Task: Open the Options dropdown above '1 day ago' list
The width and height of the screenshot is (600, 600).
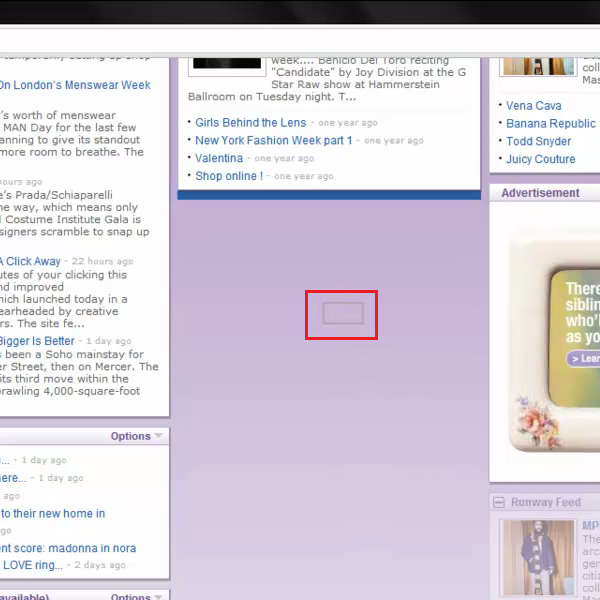Action: tap(136, 436)
